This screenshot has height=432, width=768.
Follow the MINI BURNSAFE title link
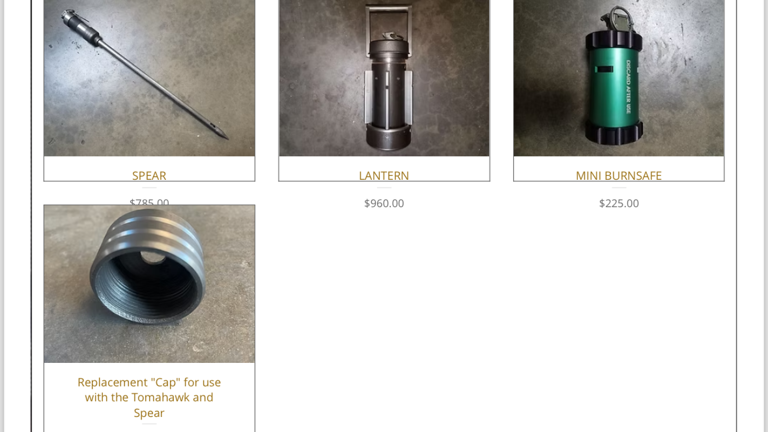point(619,175)
